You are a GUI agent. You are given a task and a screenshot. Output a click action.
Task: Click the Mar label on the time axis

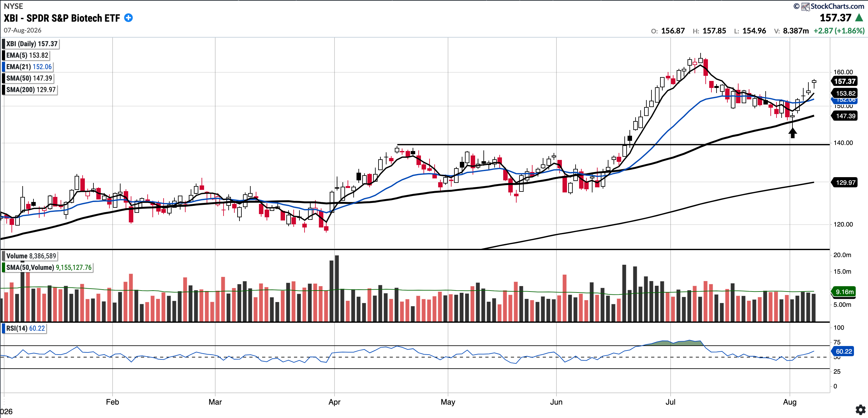pyautogui.click(x=215, y=402)
